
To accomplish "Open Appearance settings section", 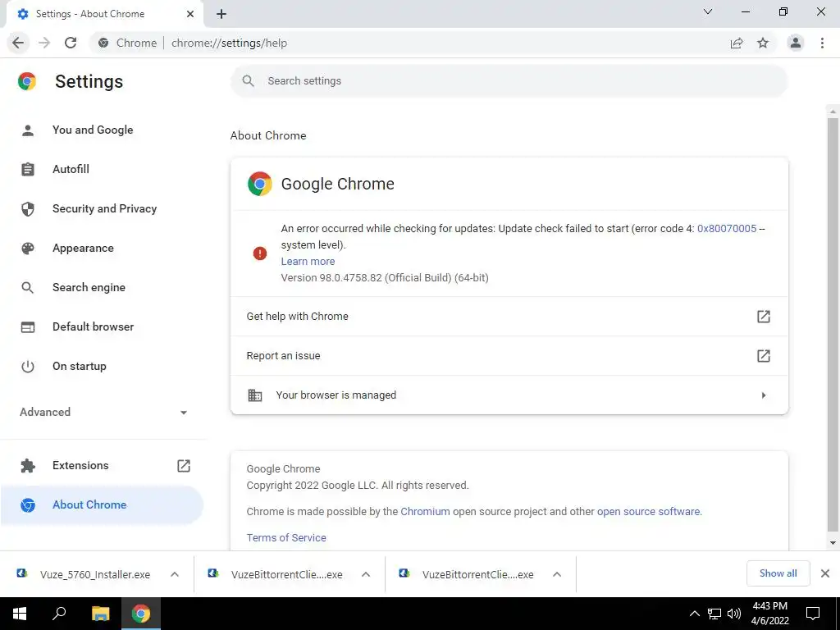I will [83, 248].
